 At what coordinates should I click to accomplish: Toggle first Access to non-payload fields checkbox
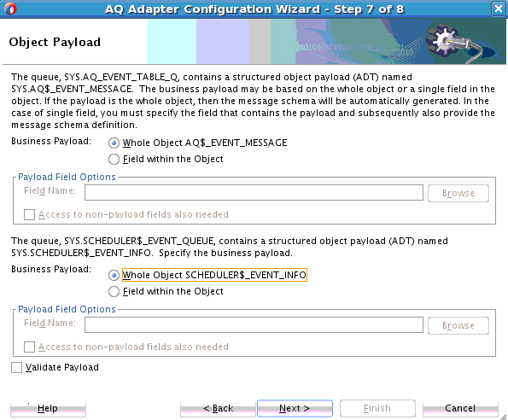pyautogui.click(x=29, y=214)
